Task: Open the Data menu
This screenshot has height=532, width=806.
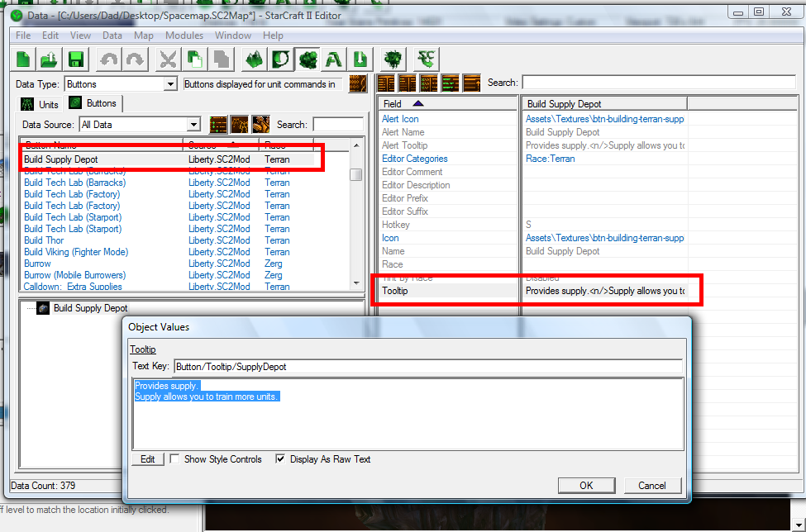Action: pyautogui.click(x=112, y=36)
